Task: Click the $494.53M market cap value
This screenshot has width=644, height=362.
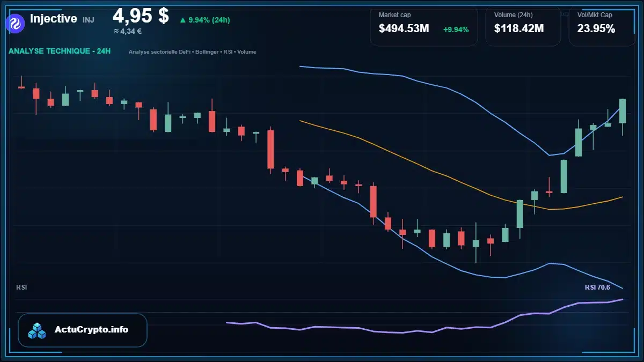Action: 404,29
